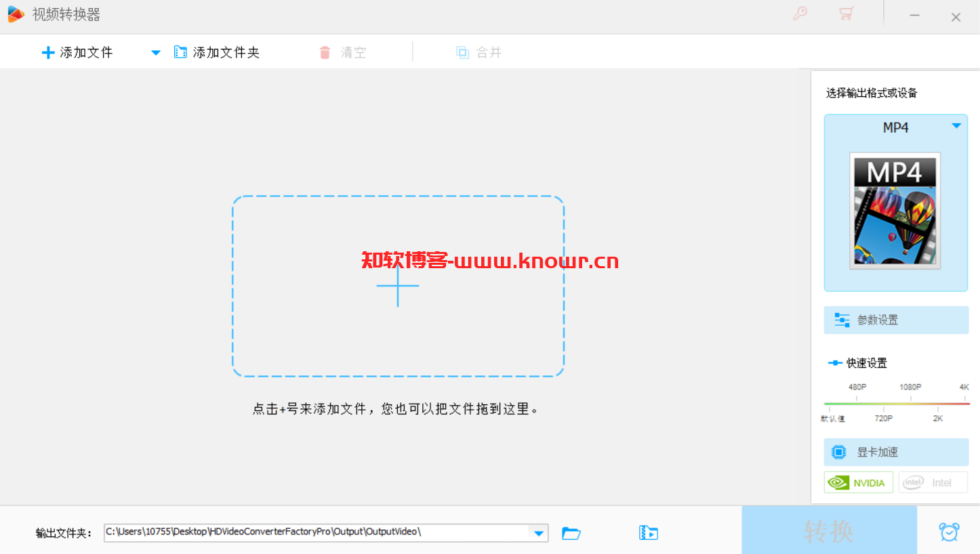Screen dimensions: 980x554
Task: Click the MP4 format thumbnail image
Action: point(895,211)
